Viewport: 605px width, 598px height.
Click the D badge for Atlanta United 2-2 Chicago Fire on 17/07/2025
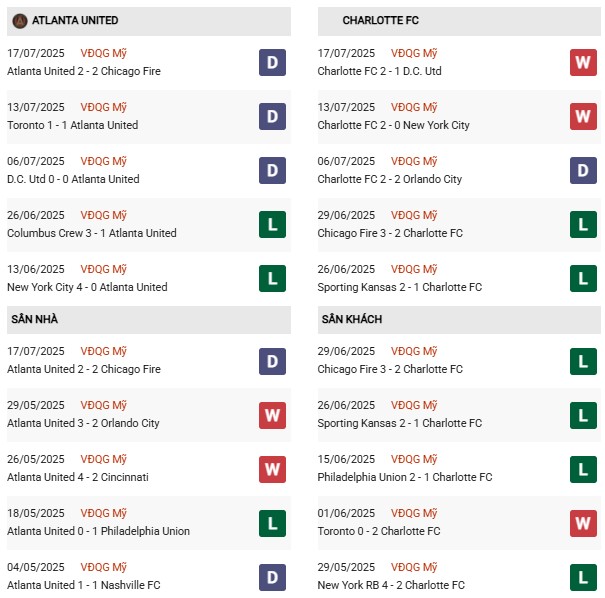(272, 63)
